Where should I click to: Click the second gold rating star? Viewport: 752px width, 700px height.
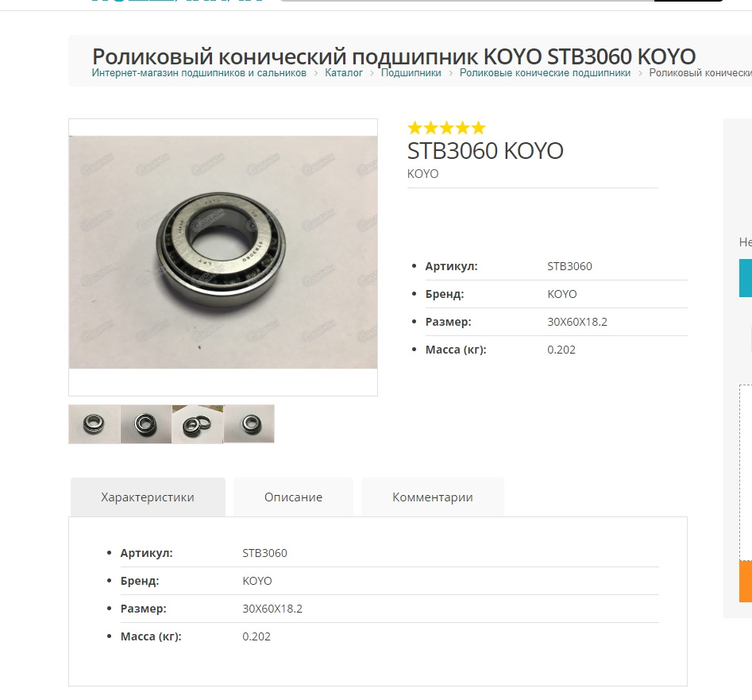pyautogui.click(x=430, y=128)
